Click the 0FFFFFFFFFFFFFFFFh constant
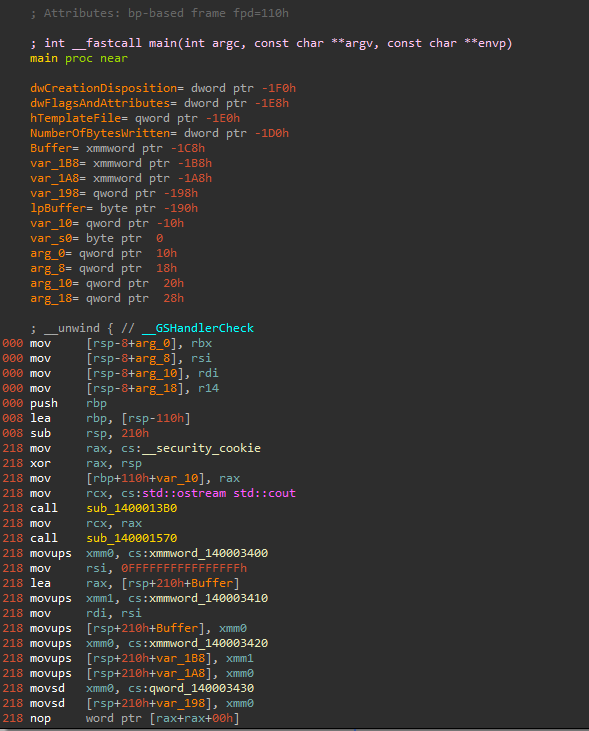Viewport: 589px width, 731px height. (x=184, y=568)
